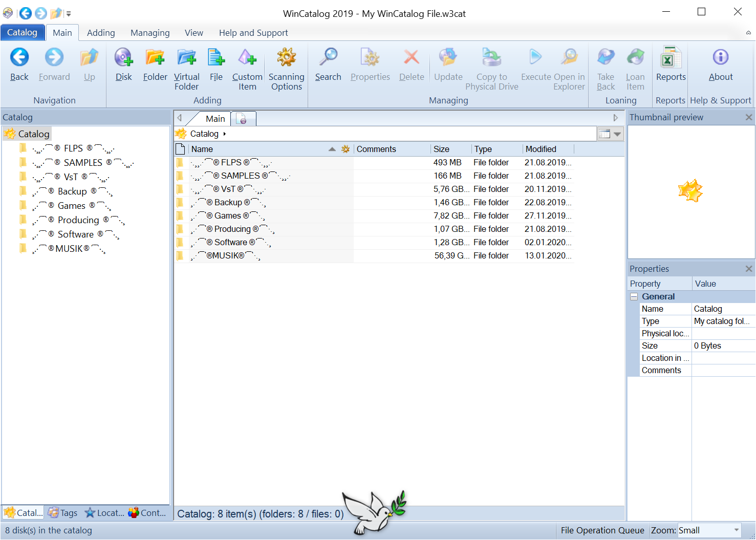
Task: Switch to the Adding ribbon tab
Action: (x=101, y=33)
